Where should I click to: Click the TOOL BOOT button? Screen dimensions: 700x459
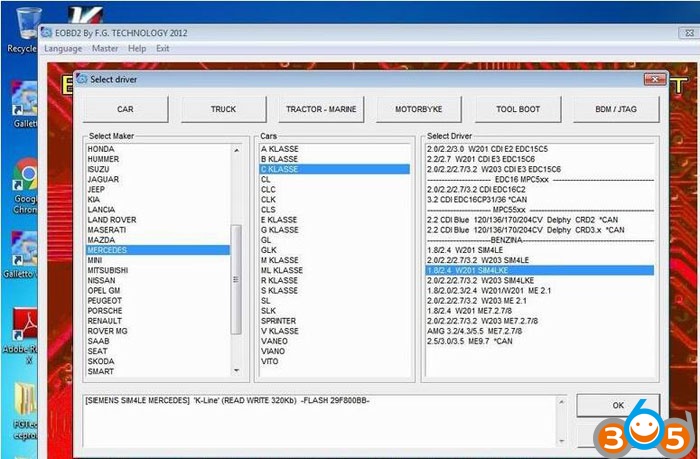pyautogui.click(x=518, y=109)
